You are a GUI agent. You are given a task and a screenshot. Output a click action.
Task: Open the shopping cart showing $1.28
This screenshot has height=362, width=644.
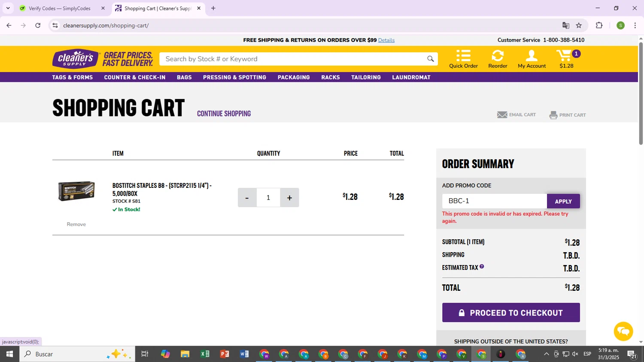coord(568,59)
